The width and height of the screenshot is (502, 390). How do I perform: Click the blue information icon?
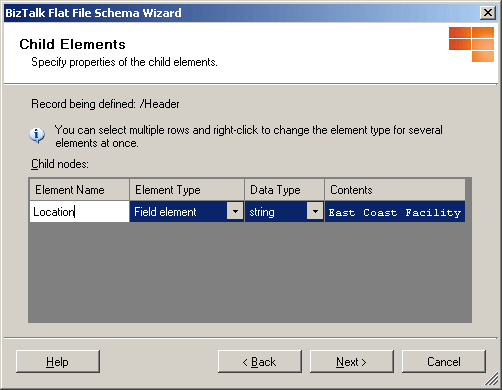tap(37, 135)
